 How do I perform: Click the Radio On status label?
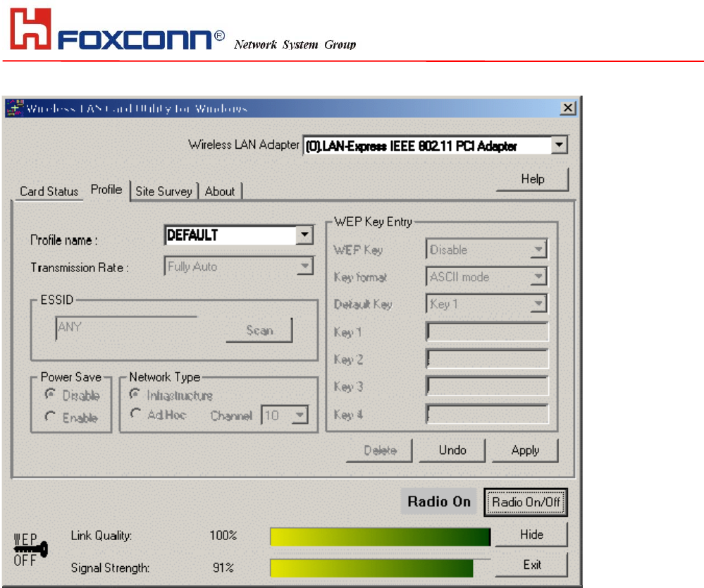coord(438,501)
